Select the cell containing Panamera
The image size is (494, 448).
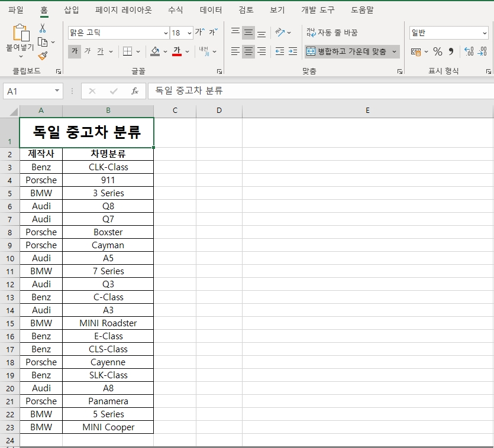tap(108, 401)
